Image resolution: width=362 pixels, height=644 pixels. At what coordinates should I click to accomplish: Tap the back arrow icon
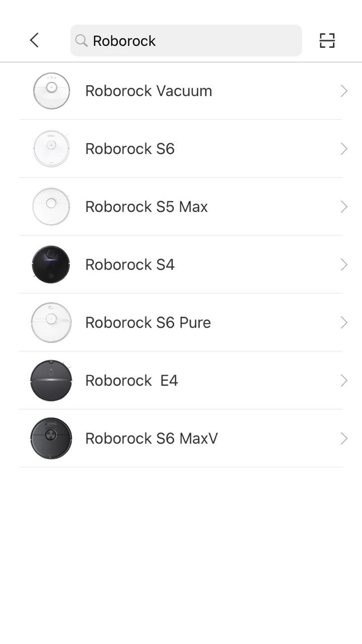pos(34,40)
